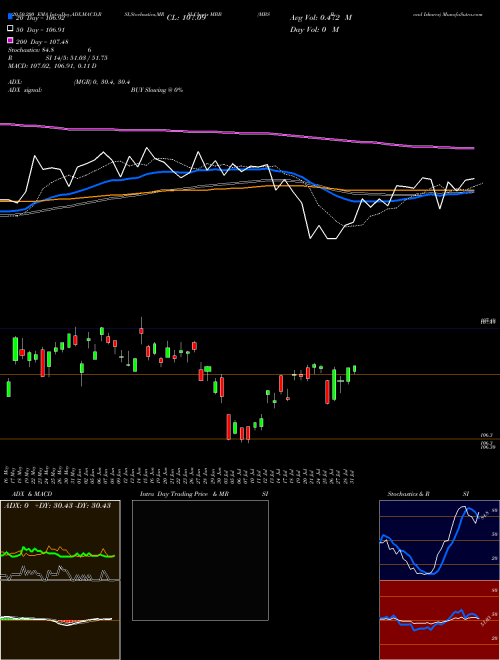The width and height of the screenshot is (500, 660).
Task: Click the 'MACD: 107.02, 106.91, 0.11 D' line
Action: pos(52,66)
